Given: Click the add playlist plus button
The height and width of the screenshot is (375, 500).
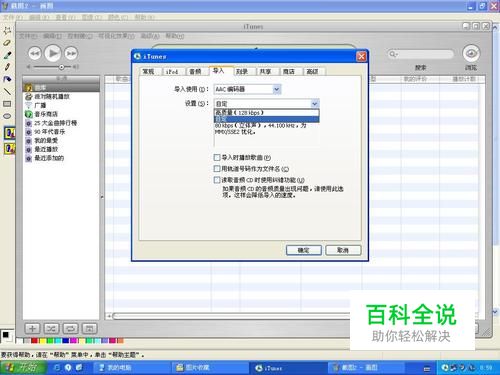Looking at the screenshot, I should [x=32, y=329].
